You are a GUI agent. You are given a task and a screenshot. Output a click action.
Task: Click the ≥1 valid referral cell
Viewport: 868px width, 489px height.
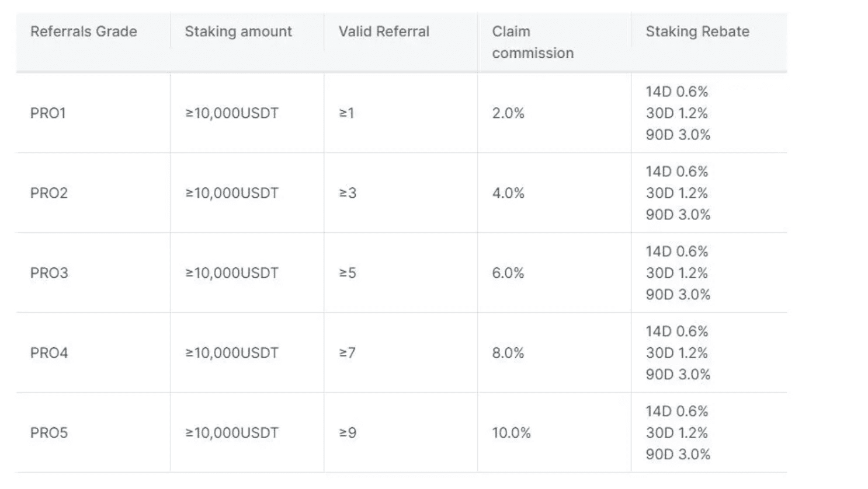pyautogui.click(x=347, y=113)
